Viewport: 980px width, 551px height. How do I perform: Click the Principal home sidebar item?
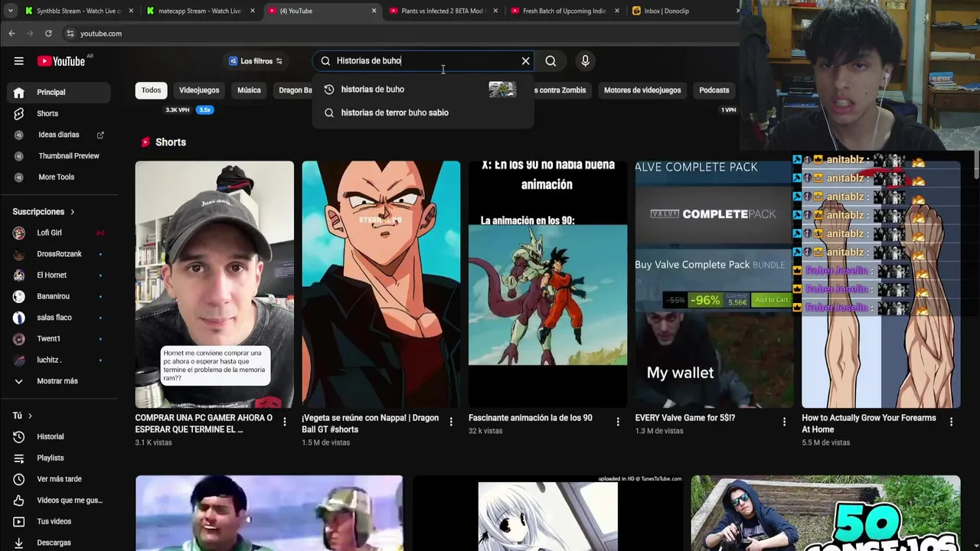tap(59, 93)
